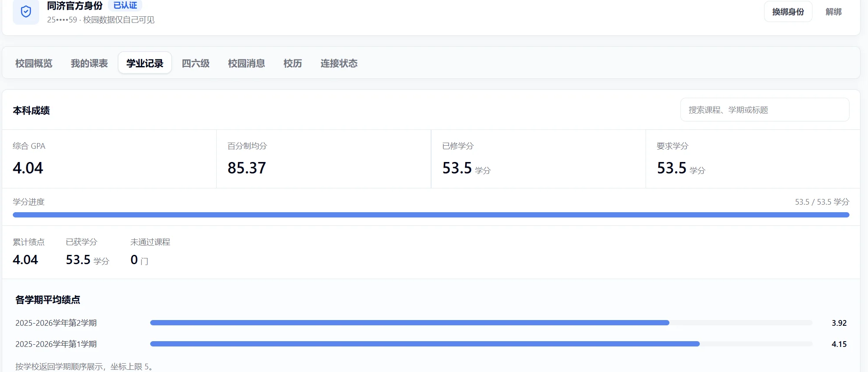Click the 百分制均分 value 85.37
This screenshot has width=868, height=372.
point(247,168)
